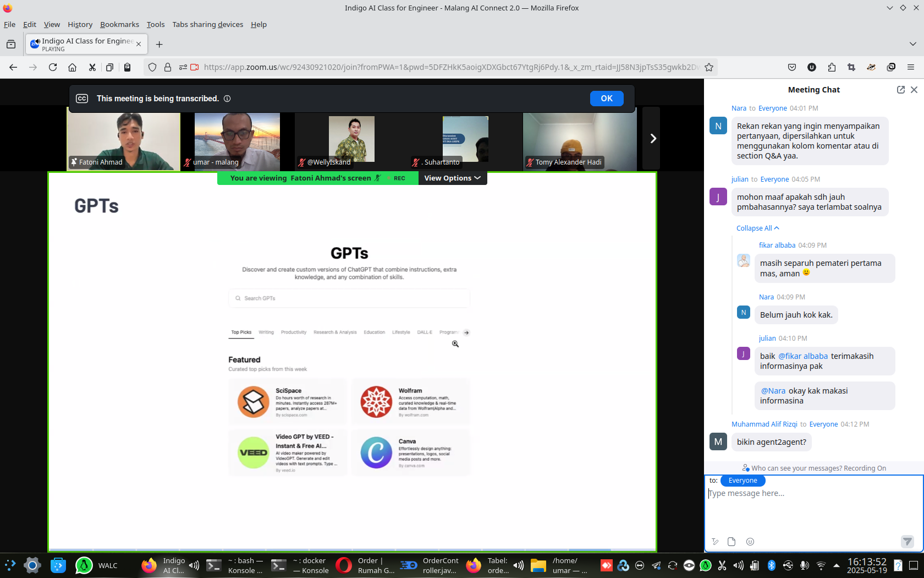Open the Help menu
This screenshot has width=924, height=578.
258,24
